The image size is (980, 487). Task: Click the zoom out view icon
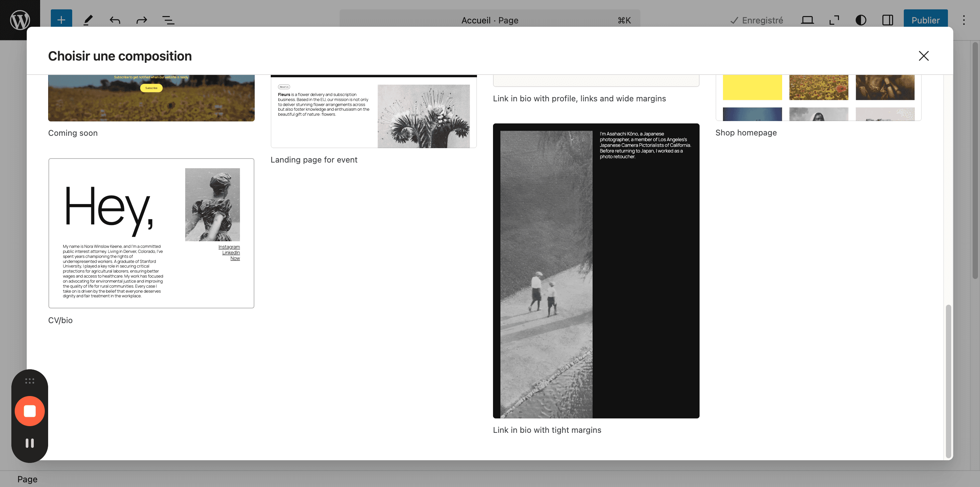coord(834,20)
